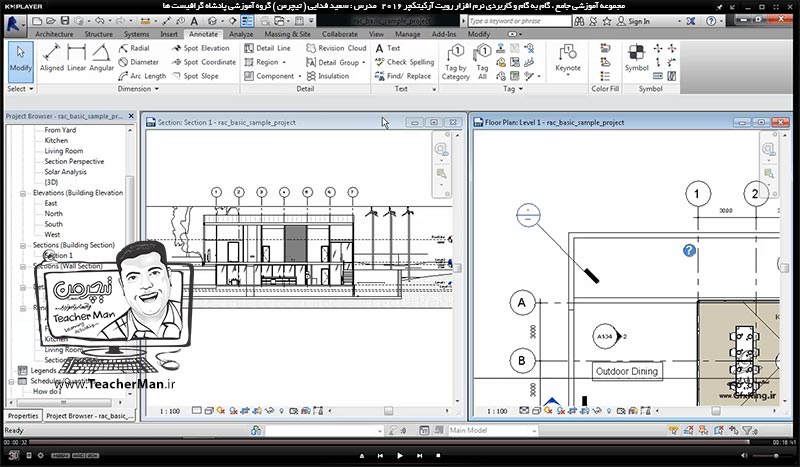This screenshot has width=800, height=467.
Task: Switch to the Structure ribbon tab
Action: point(98,34)
